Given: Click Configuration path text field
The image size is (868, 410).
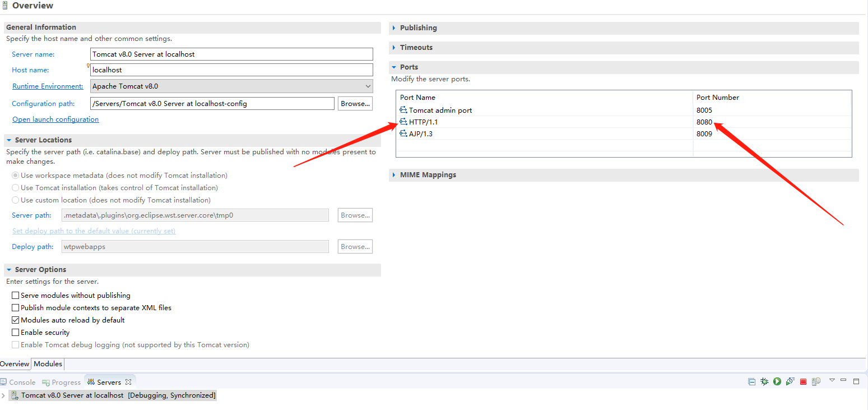Looking at the screenshot, I should pos(212,103).
